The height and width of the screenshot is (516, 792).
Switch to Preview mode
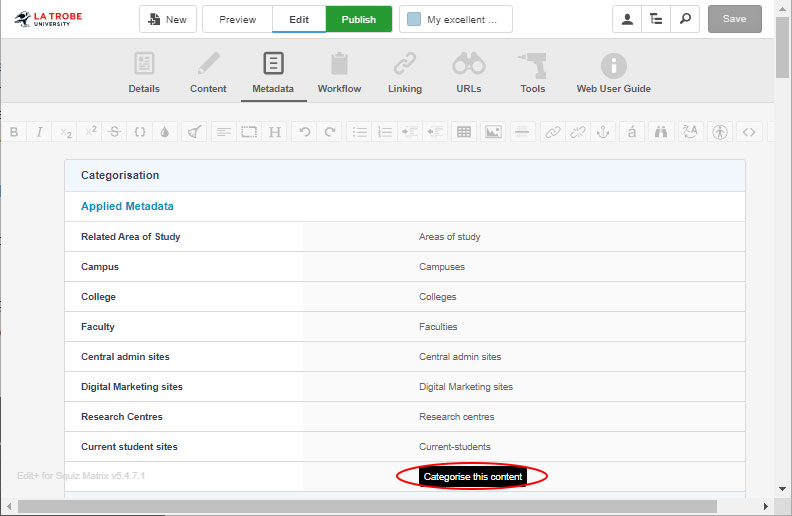pyautogui.click(x=237, y=19)
